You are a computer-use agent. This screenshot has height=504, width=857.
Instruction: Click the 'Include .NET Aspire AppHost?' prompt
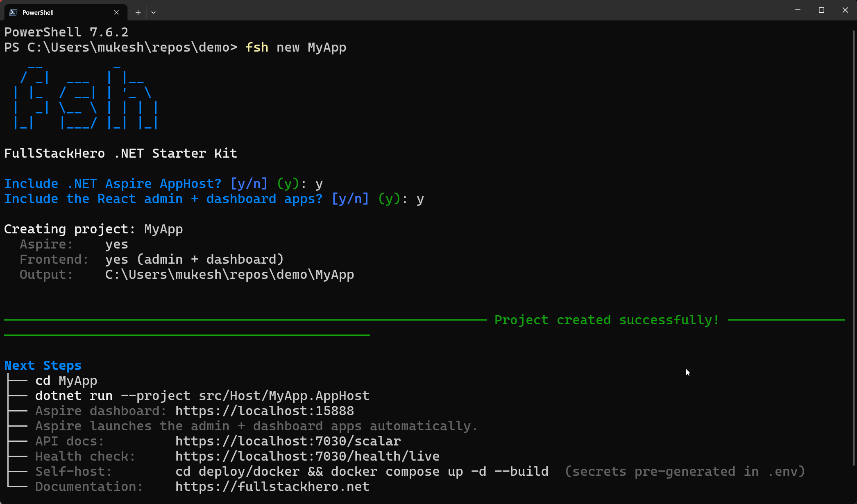pos(113,184)
